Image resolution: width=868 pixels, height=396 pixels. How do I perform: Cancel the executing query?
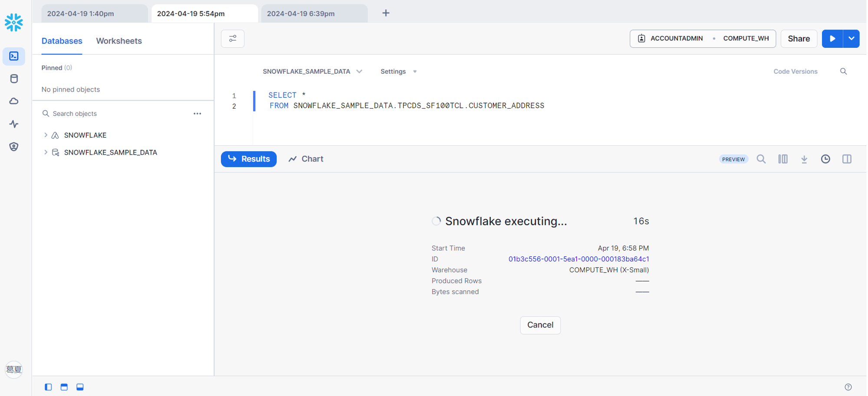[x=540, y=325]
